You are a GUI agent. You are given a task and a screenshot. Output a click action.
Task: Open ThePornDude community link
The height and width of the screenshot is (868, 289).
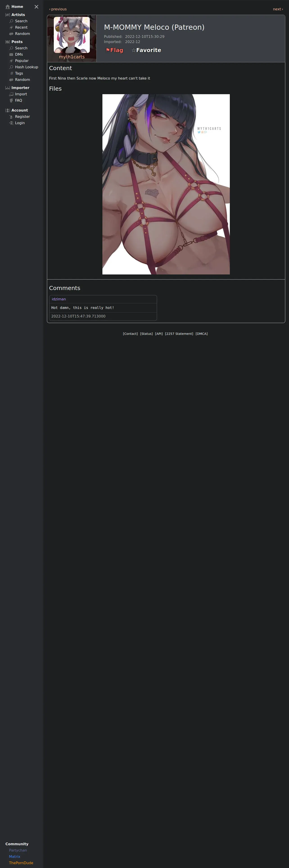[x=21, y=863]
